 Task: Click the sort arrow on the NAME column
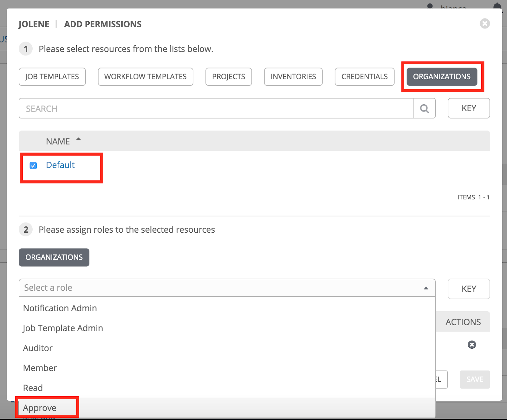pyautogui.click(x=79, y=139)
